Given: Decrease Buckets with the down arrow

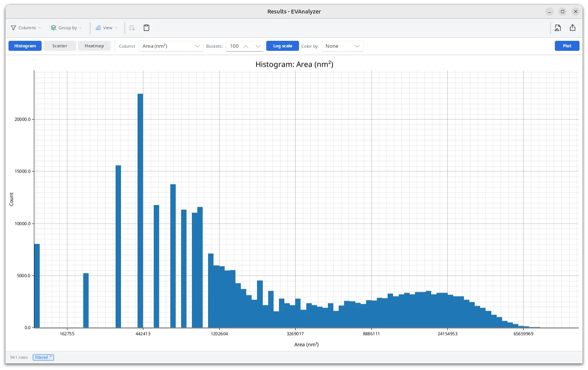Looking at the screenshot, I should coord(258,46).
